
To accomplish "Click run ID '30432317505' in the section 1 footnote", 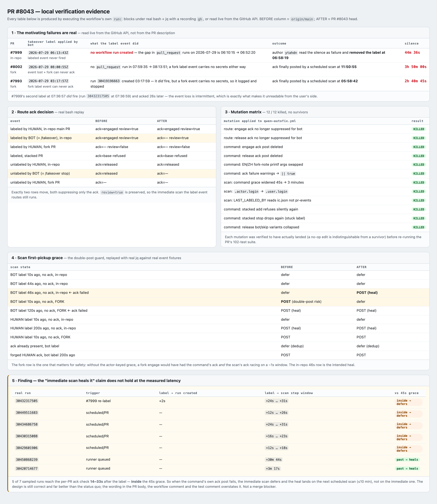I will [x=98, y=96].
